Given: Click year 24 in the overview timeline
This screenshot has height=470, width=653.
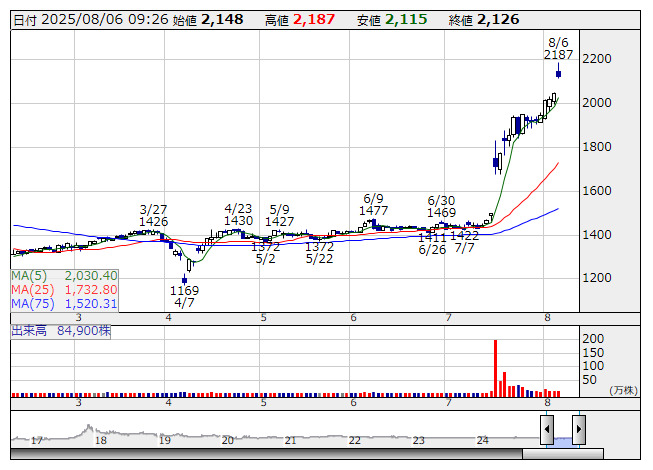Looking at the screenshot, I should coord(482,440).
